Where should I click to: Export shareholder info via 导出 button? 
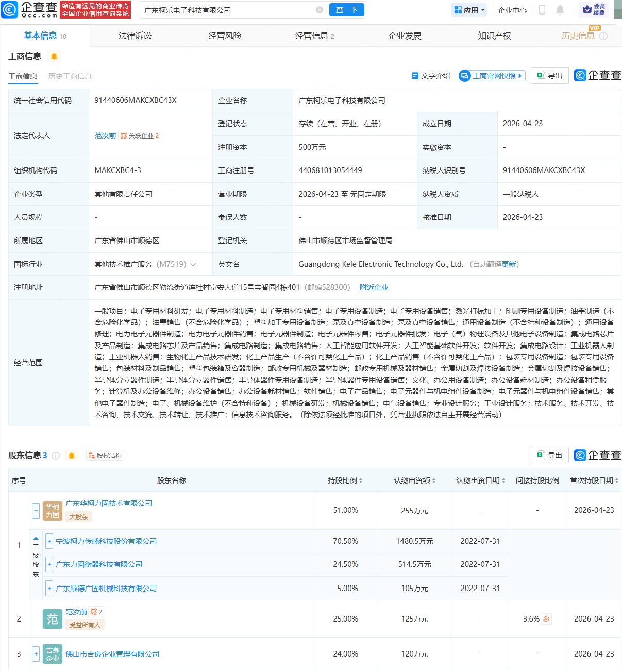point(550,455)
